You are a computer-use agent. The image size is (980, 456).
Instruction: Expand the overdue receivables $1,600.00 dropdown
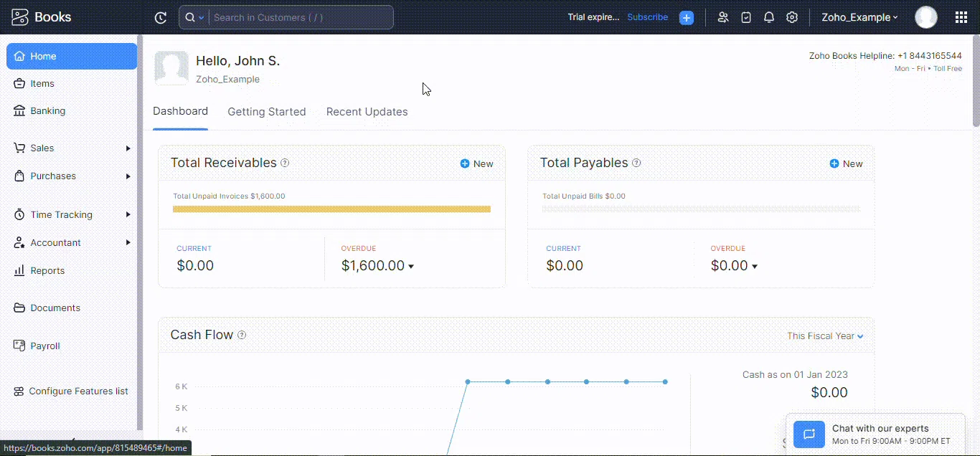click(x=411, y=266)
